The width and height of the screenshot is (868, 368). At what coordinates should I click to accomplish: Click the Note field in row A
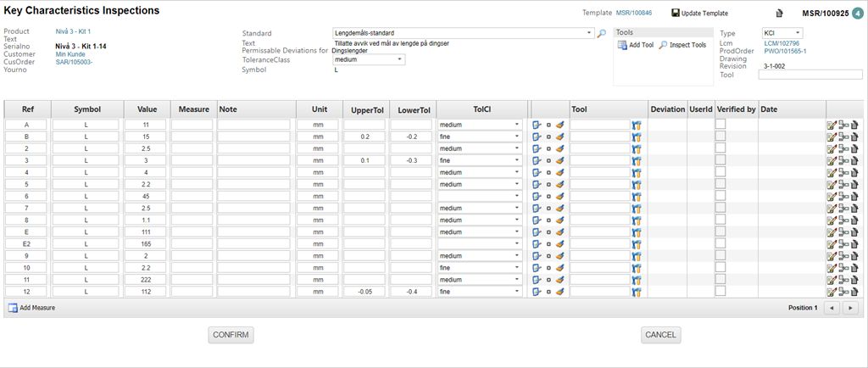(x=253, y=125)
